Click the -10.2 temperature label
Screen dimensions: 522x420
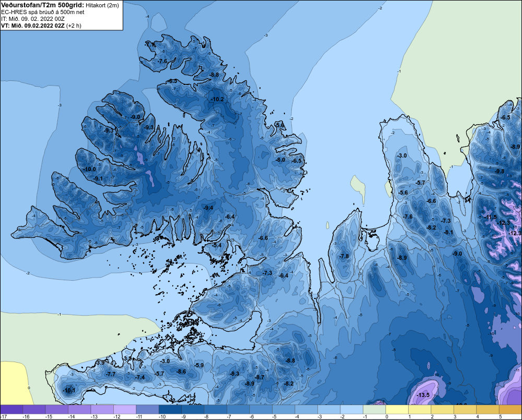tap(217, 99)
